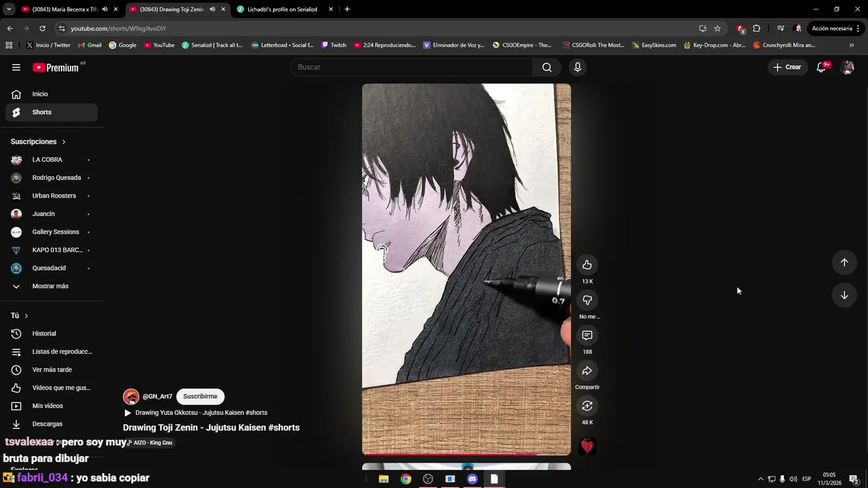Open Mis videos
This screenshot has width=868, height=488.
pos(52,406)
